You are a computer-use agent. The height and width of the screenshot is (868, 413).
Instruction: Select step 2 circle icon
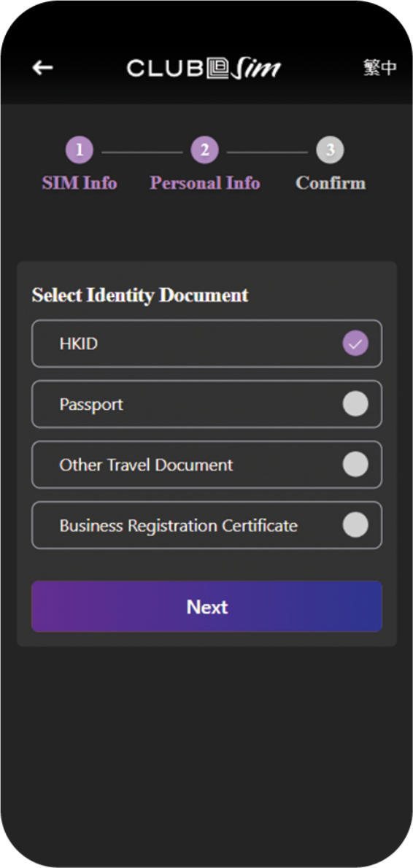[x=205, y=150]
